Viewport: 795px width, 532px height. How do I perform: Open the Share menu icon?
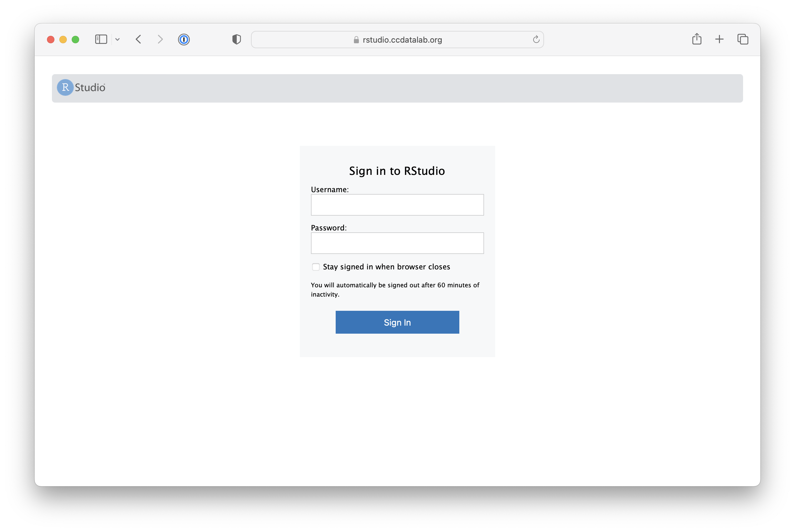tap(697, 39)
